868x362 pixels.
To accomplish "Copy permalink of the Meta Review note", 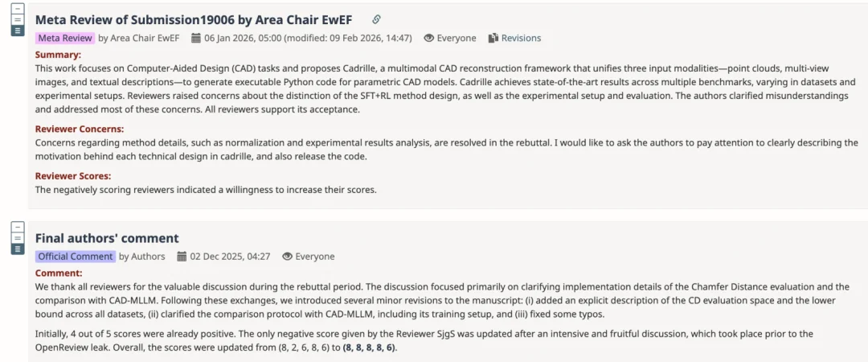I will pos(377,19).
